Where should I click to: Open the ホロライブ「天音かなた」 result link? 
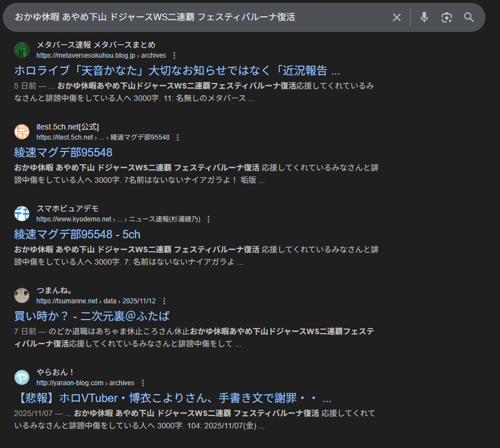[177, 71]
